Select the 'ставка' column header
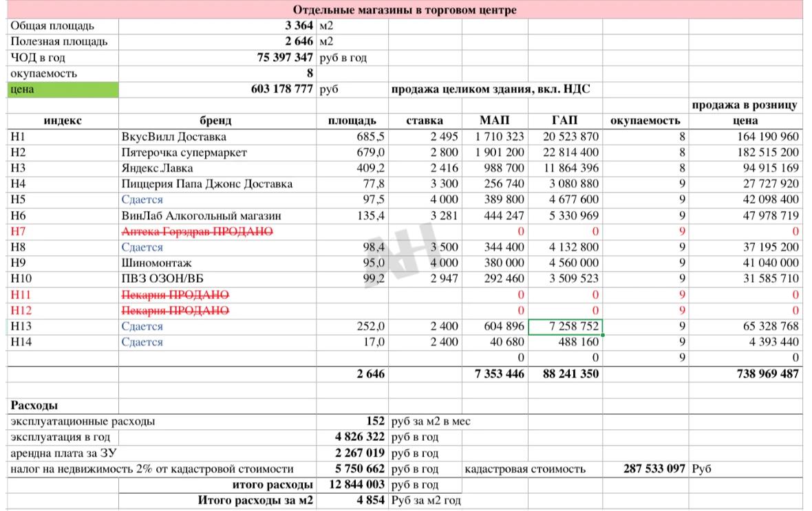The height and width of the screenshot is (511, 812). (424, 120)
